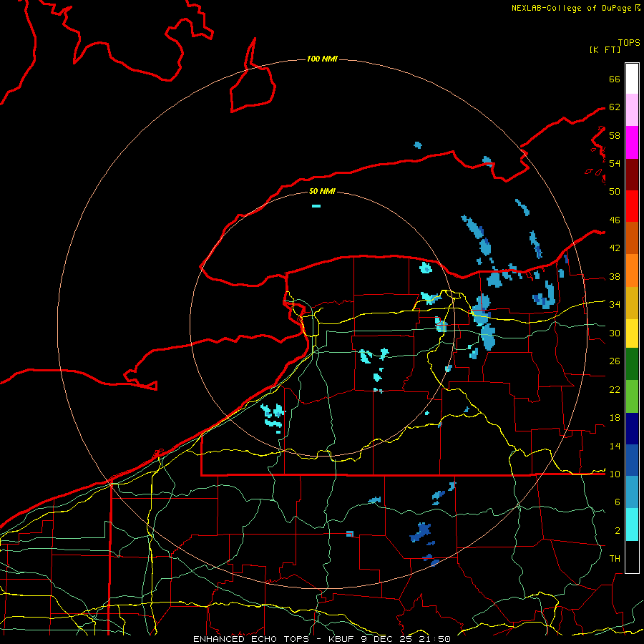Select the '10' legend value
Image resolution: width=644 pixels, height=644 pixels.
(615, 474)
